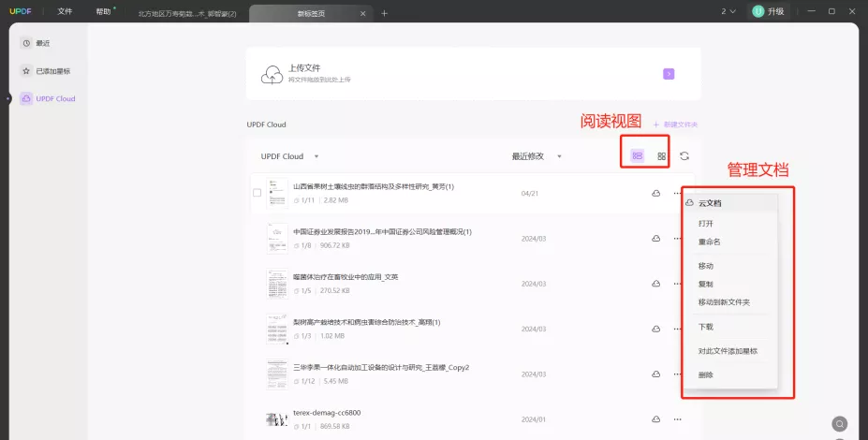Viewport: 868px width, 440px height.
Task: Open more options for terex-demag-cc6800 file
Action: (x=678, y=419)
